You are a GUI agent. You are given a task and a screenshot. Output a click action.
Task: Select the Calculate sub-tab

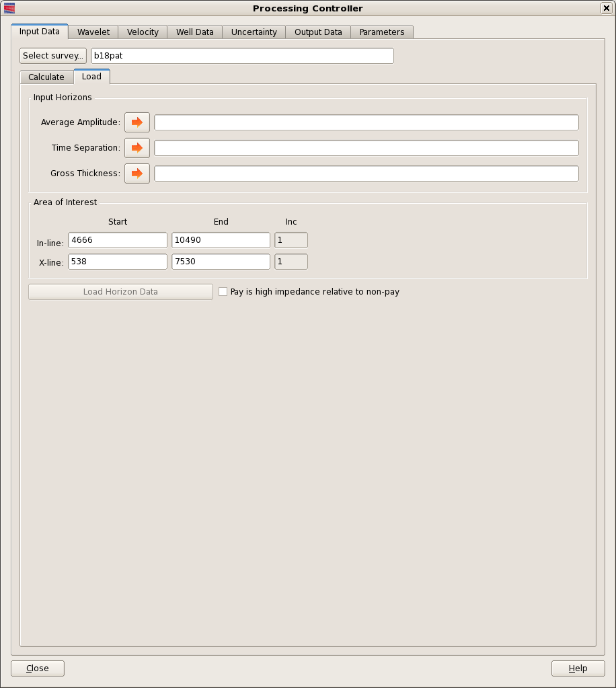46,77
